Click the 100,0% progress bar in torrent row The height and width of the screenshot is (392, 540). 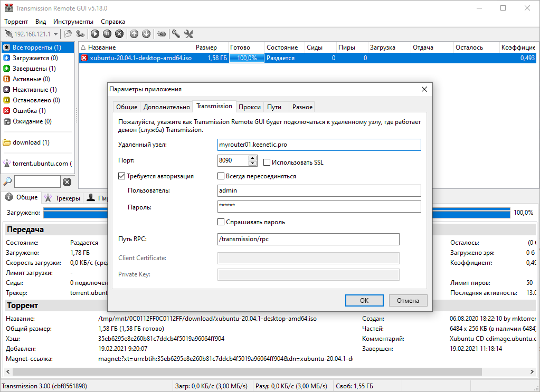247,58
